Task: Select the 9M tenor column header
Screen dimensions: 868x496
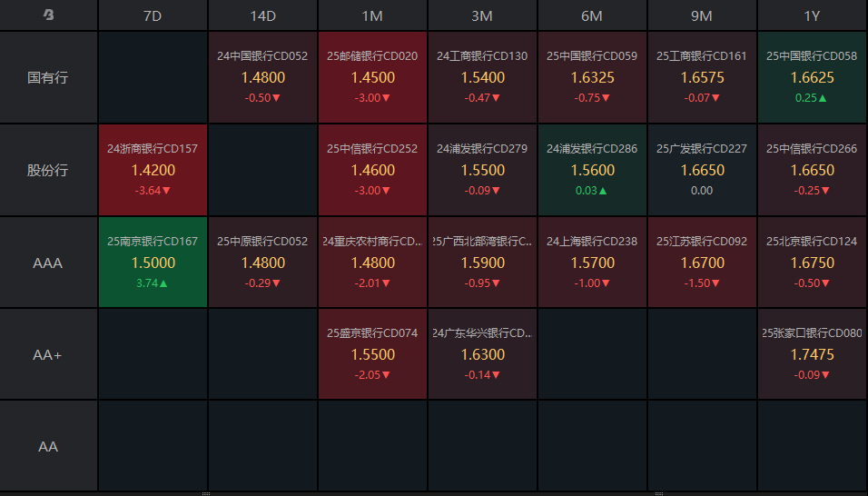Action: click(702, 15)
